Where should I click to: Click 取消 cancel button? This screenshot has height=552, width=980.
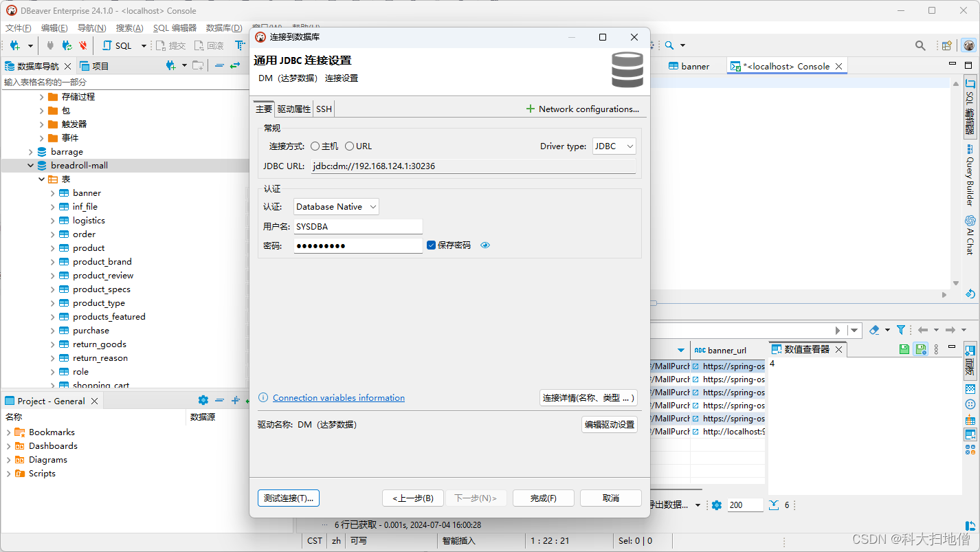tap(611, 498)
